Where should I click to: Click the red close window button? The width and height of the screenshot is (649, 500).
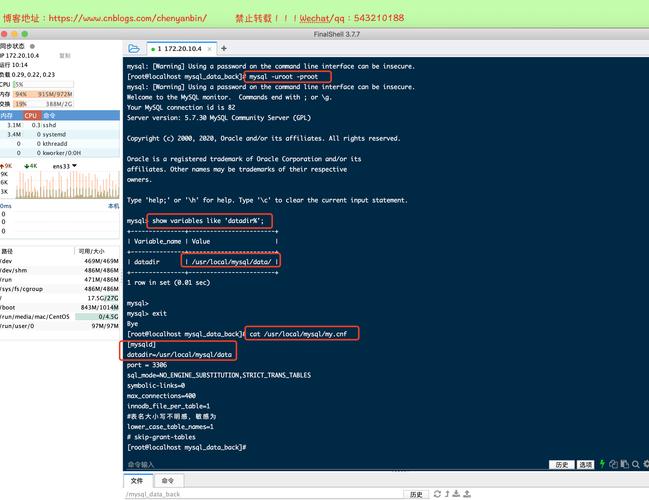coord(4,34)
